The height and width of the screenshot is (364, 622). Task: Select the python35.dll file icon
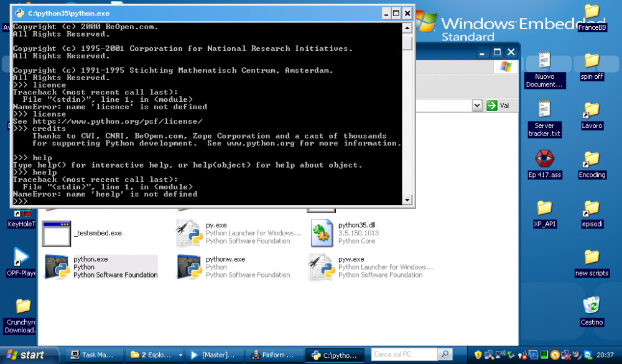[x=322, y=233]
